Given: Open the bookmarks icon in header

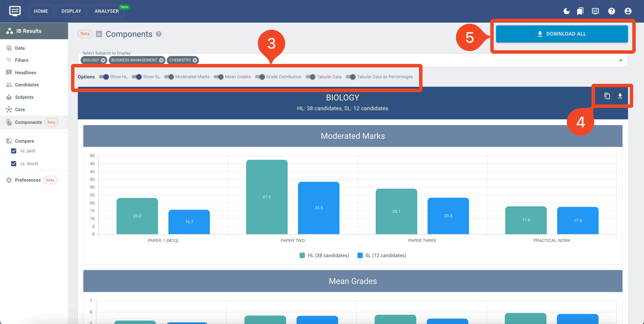Looking at the screenshot, I should point(580,11).
